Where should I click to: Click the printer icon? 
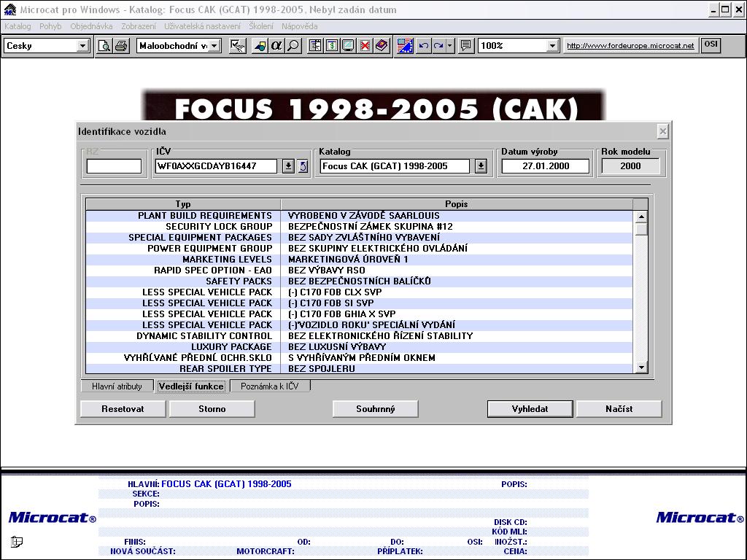pos(120,46)
